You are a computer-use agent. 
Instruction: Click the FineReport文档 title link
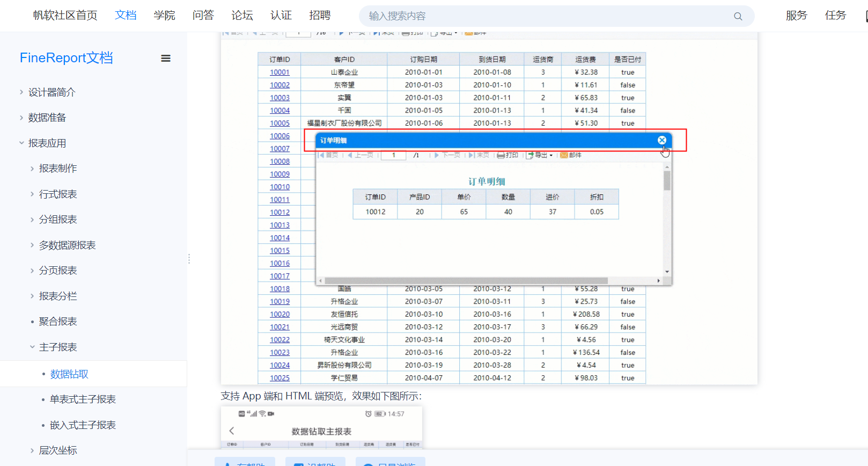click(67, 57)
